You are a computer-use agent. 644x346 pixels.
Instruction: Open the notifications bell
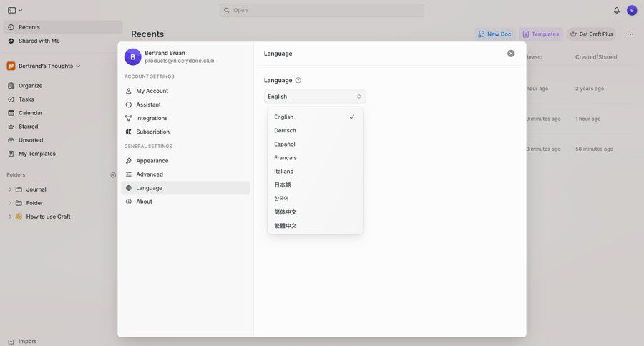pos(617,10)
